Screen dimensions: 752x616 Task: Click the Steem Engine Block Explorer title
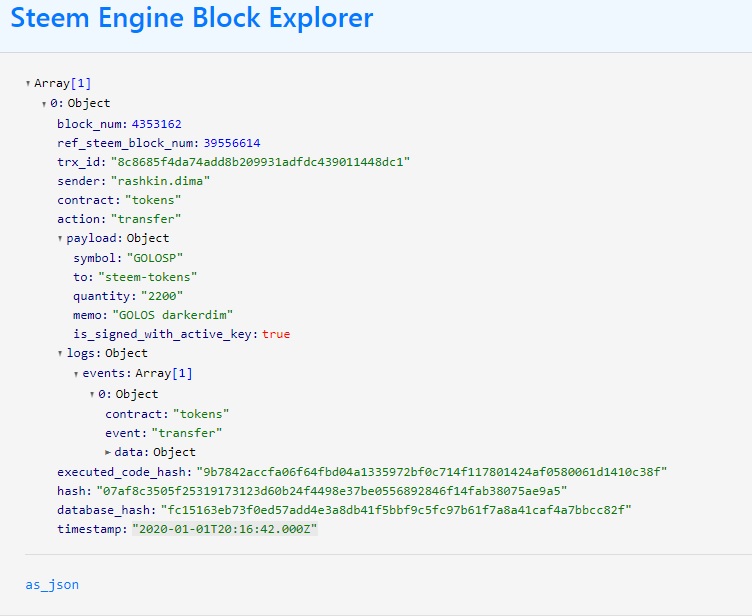click(192, 18)
